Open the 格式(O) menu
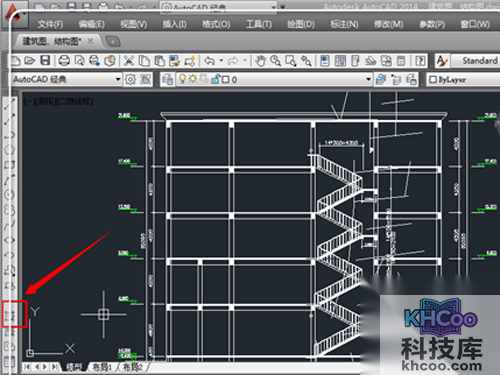Image resolution: width=500 pixels, height=375 pixels. [216, 24]
